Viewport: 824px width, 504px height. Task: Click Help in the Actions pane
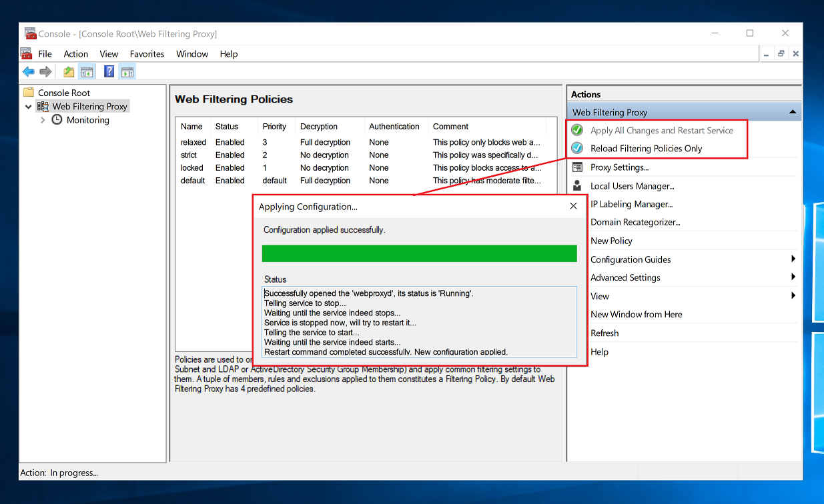pos(599,351)
